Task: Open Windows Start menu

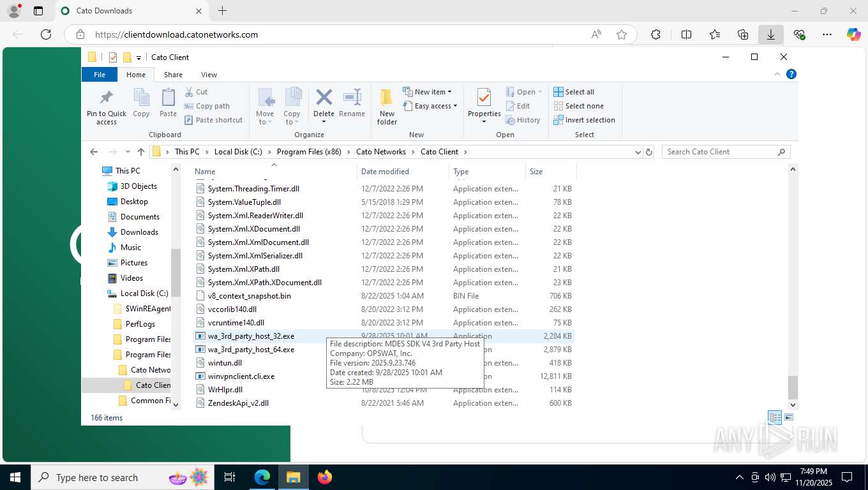Action: [15, 477]
